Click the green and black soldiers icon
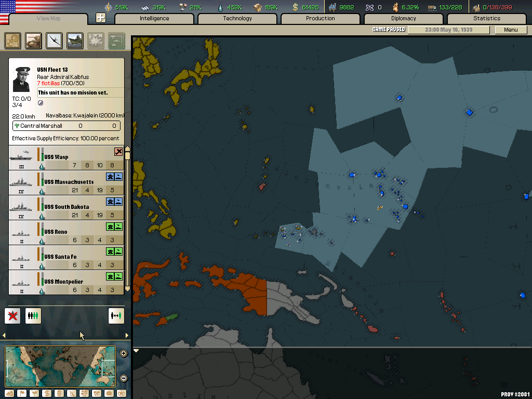 [33, 315]
